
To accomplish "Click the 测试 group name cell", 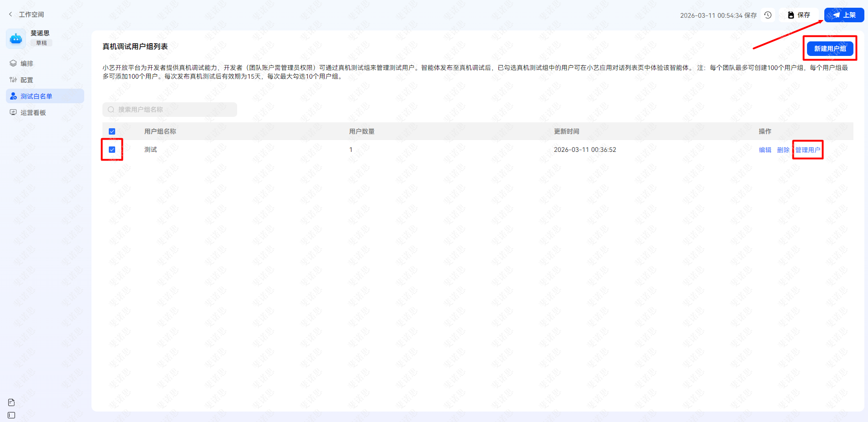I will [151, 150].
